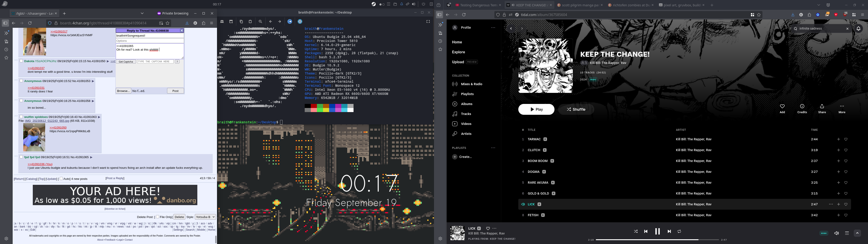The image size is (868, 244).
Task: Open options menu next to Profile
Action: click(x=493, y=28)
